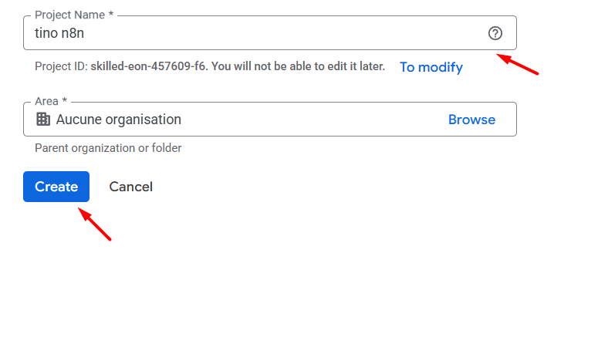Click the asterisk beside Project Name label

[110, 14]
